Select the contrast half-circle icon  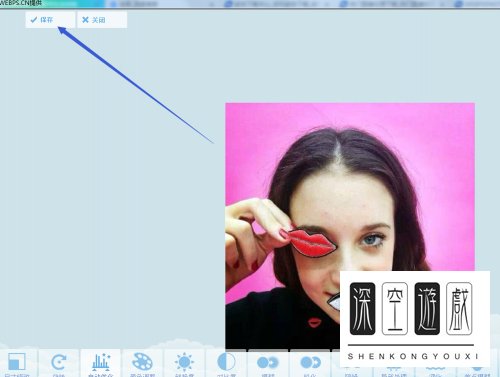[x=226, y=363]
